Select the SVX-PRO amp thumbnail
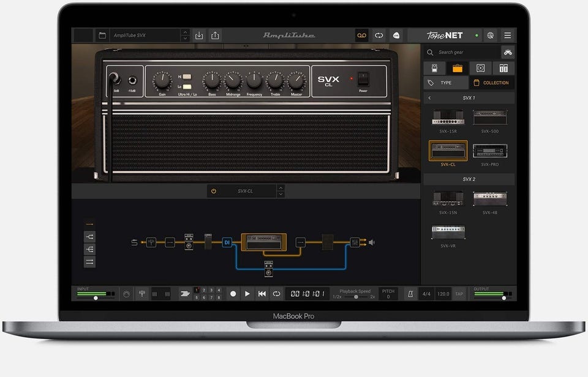The width and height of the screenshot is (588, 377). click(489, 151)
